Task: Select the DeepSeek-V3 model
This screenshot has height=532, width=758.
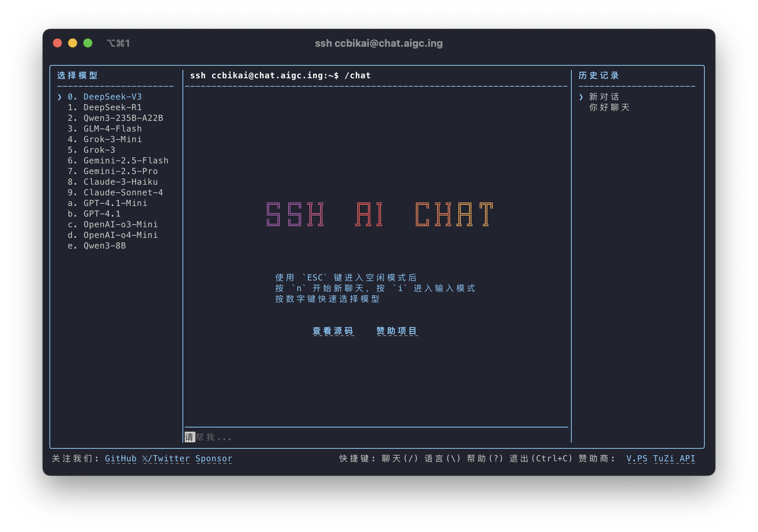Action: [112, 97]
